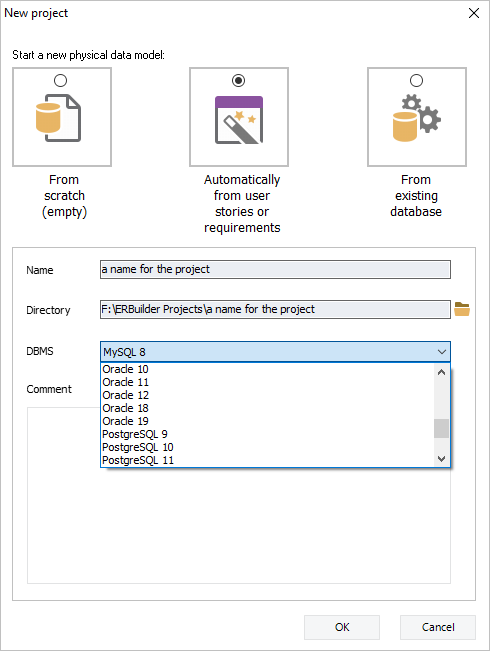The width and height of the screenshot is (490, 651).
Task: Select the 'From scratch (empty)' radio button
Action: 61,81
